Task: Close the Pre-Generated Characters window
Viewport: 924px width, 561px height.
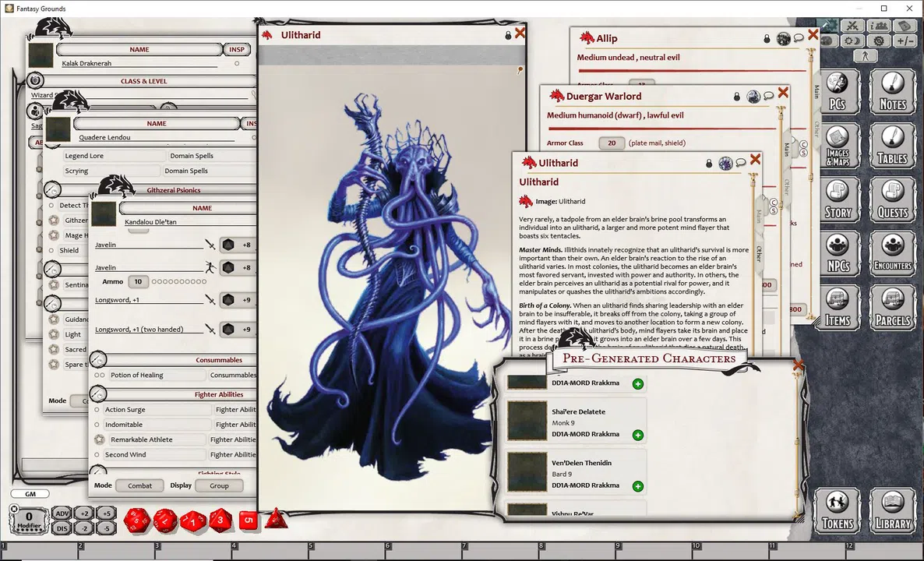Action: point(798,365)
